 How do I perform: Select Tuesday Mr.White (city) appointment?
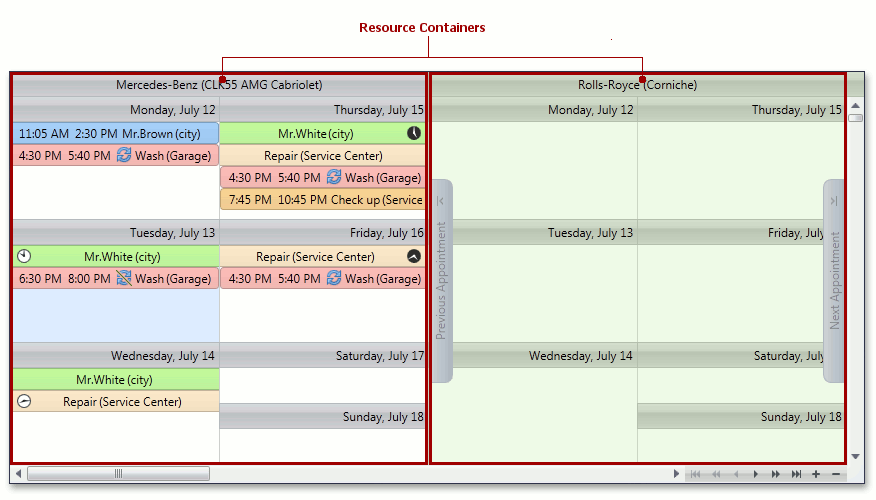click(x=116, y=256)
